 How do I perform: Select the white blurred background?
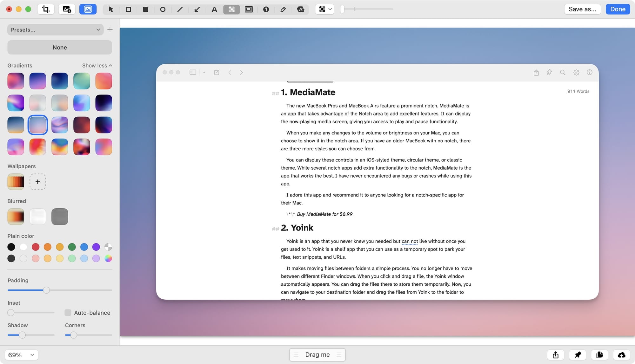pyautogui.click(x=37, y=217)
